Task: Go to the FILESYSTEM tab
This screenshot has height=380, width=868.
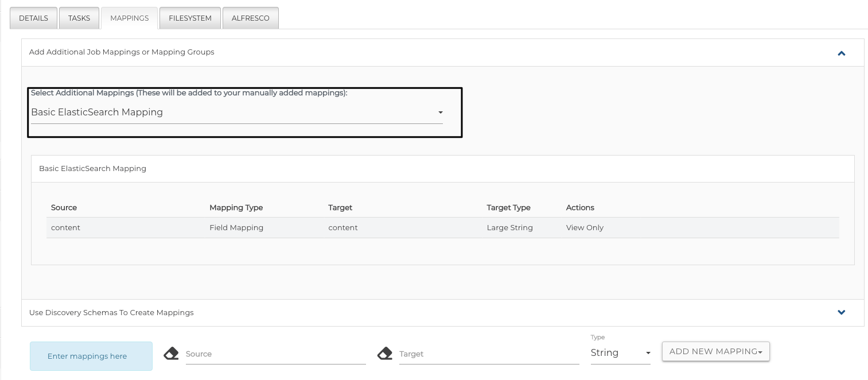Action: (x=190, y=18)
